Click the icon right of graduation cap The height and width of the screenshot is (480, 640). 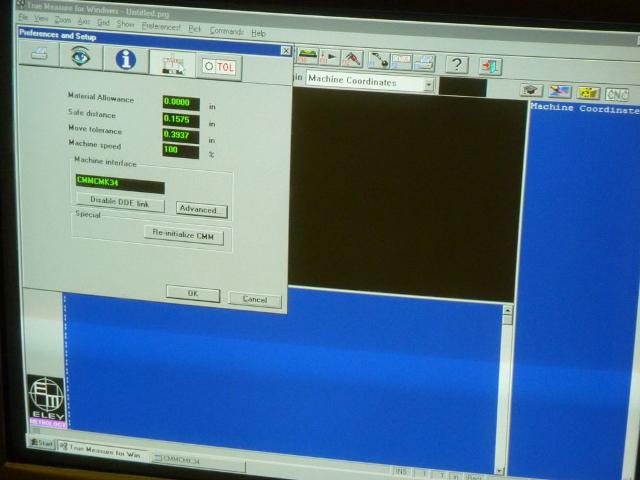(x=560, y=91)
